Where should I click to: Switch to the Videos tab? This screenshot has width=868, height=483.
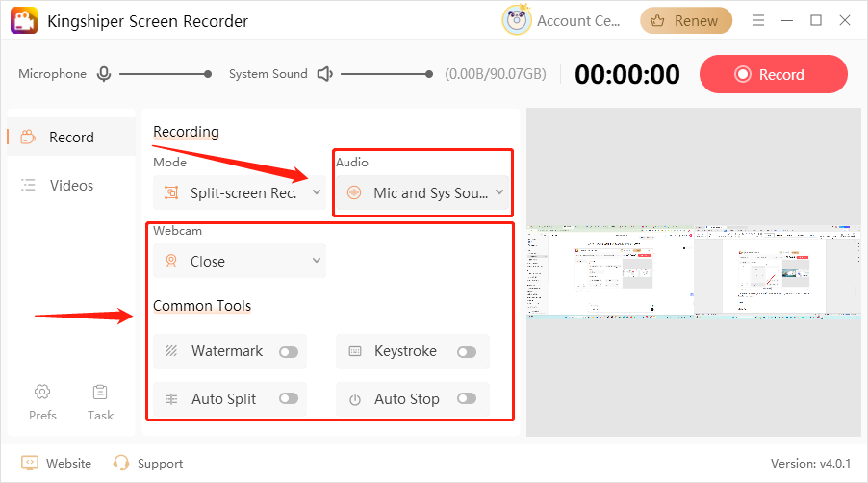point(71,185)
